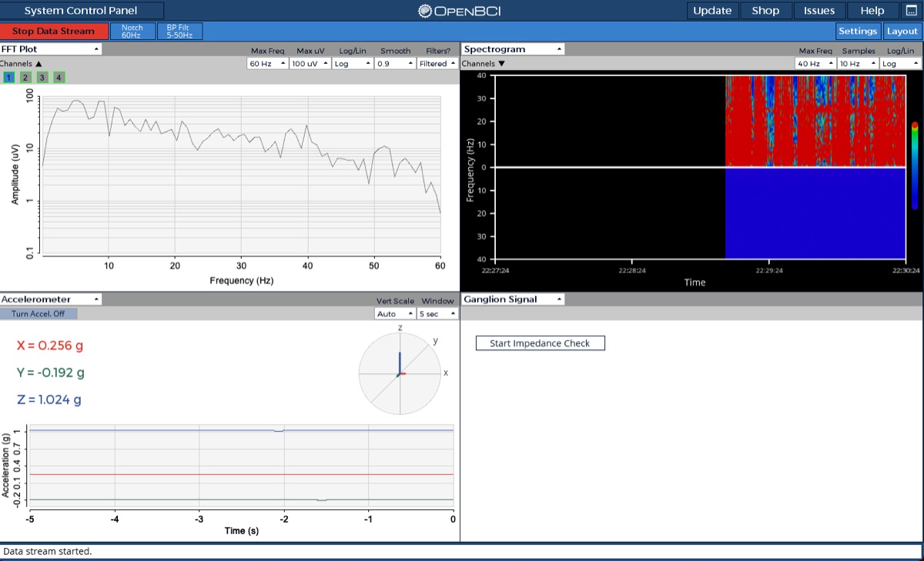
Task: Click the 22:27:24 time label
Action: coord(495,271)
